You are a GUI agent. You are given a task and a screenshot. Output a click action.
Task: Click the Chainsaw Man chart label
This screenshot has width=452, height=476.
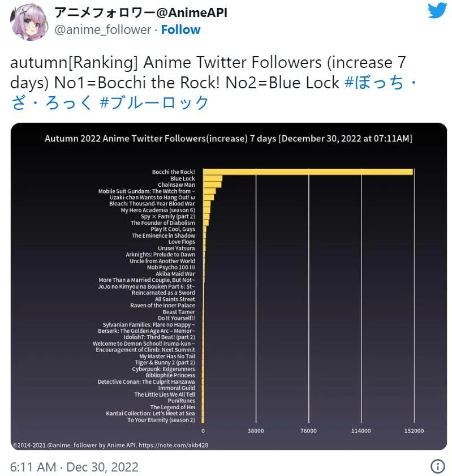coord(176,185)
